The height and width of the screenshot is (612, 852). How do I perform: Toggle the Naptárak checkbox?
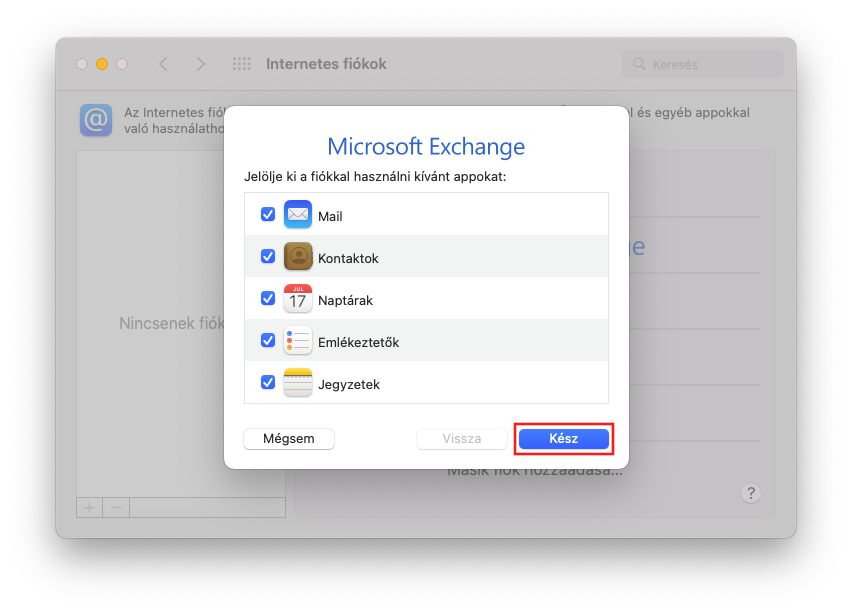(x=268, y=299)
